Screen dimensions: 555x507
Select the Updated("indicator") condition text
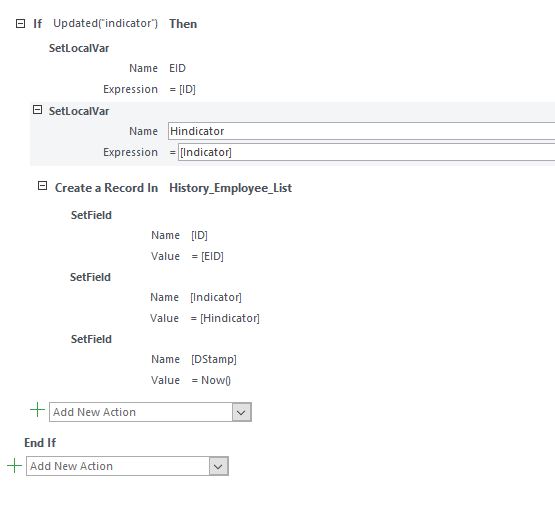(x=105, y=23)
